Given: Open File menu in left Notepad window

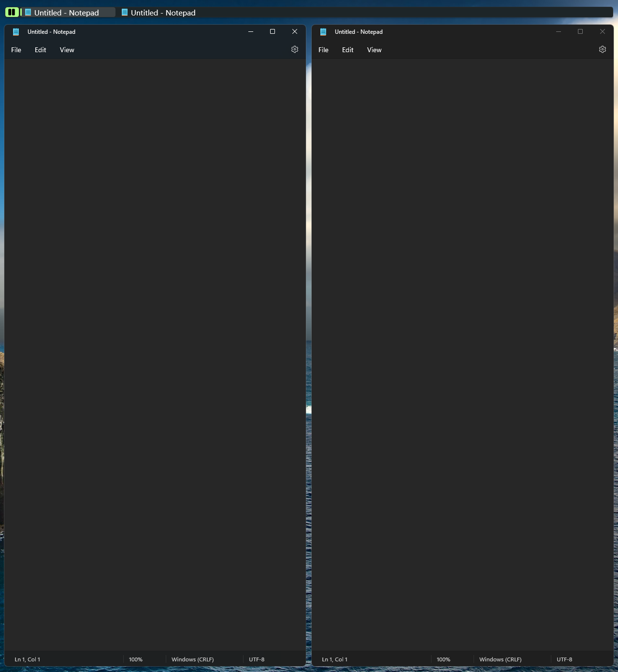Looking at the screenshot, I should tap(16, 50).
